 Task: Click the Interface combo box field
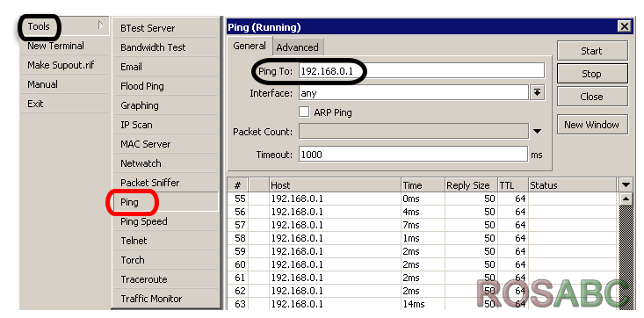pyautogui.click(x=413, y=93)
